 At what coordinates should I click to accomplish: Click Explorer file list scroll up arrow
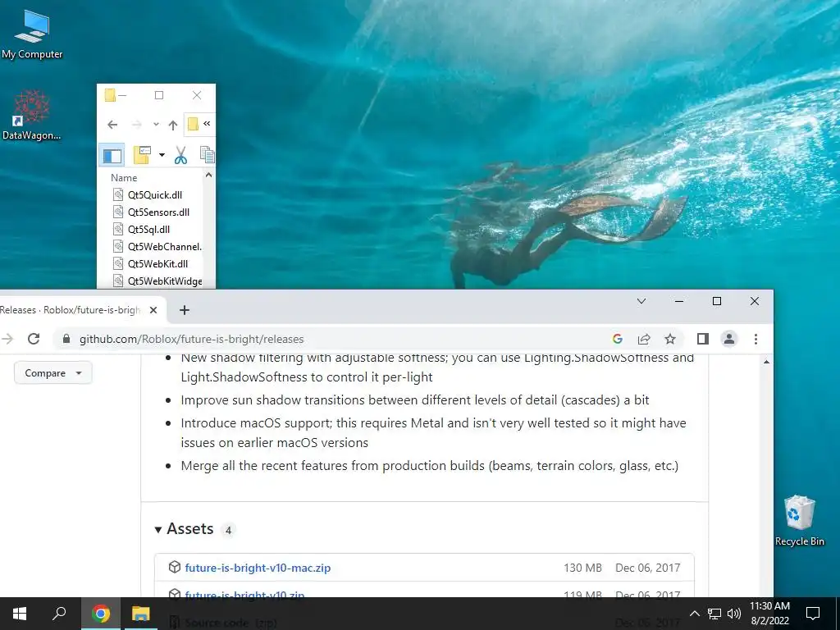209,176
